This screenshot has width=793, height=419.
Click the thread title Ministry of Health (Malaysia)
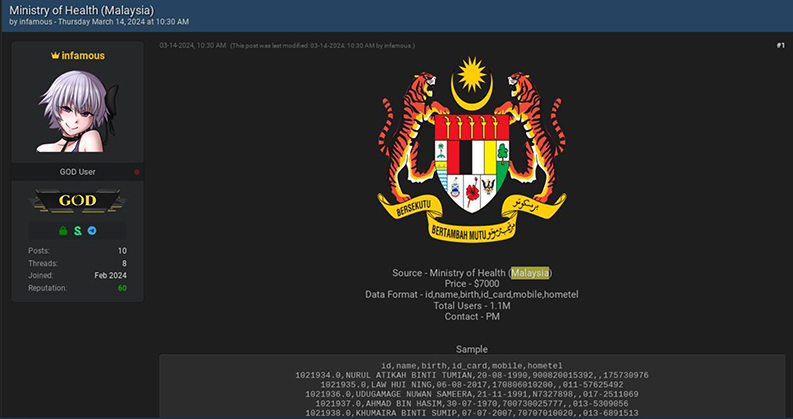(81, 10)
